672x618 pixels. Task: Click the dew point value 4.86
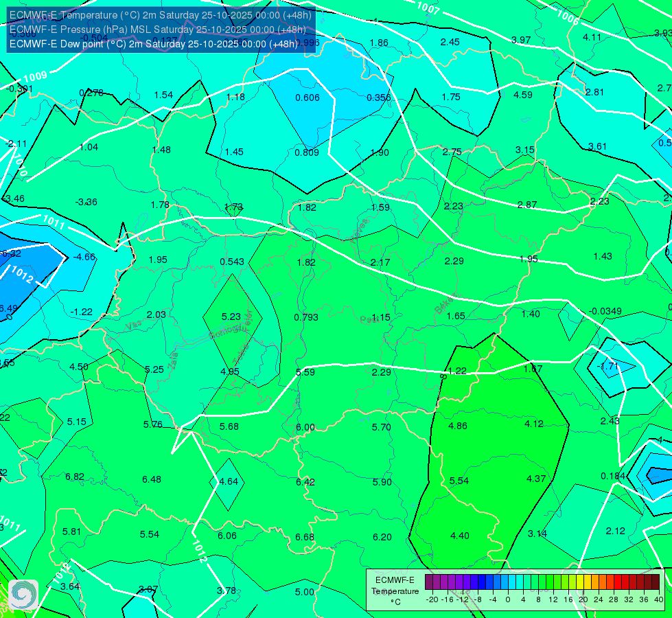point(458,426)
